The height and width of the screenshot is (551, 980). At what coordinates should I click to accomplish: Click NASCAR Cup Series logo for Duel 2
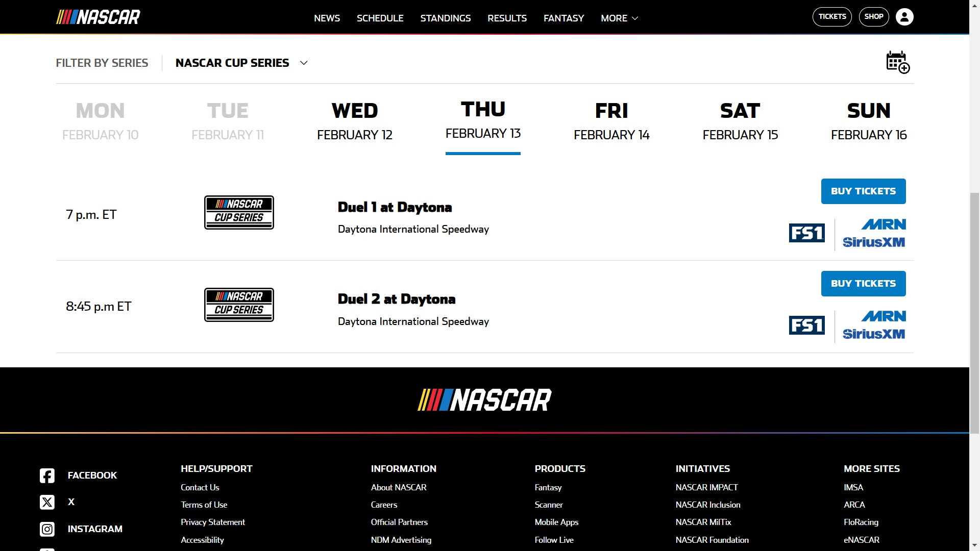pyautogui.click(x=239, y=305)
